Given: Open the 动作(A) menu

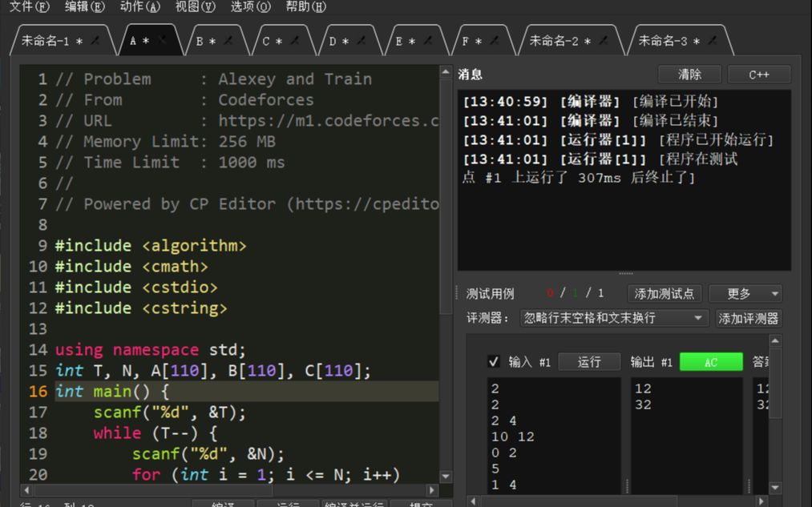Looking at the screenshot, I should pyautogui.click(x=139, y=6).
